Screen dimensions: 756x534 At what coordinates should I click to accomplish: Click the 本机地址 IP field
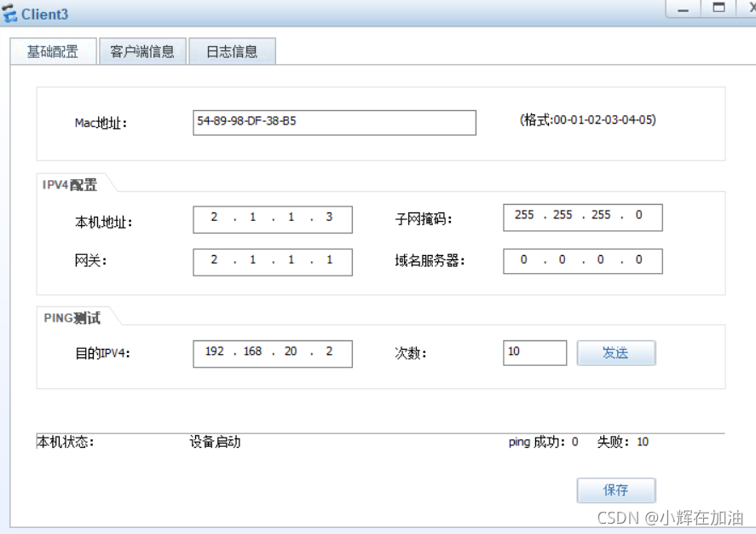[x=273, y=219]
